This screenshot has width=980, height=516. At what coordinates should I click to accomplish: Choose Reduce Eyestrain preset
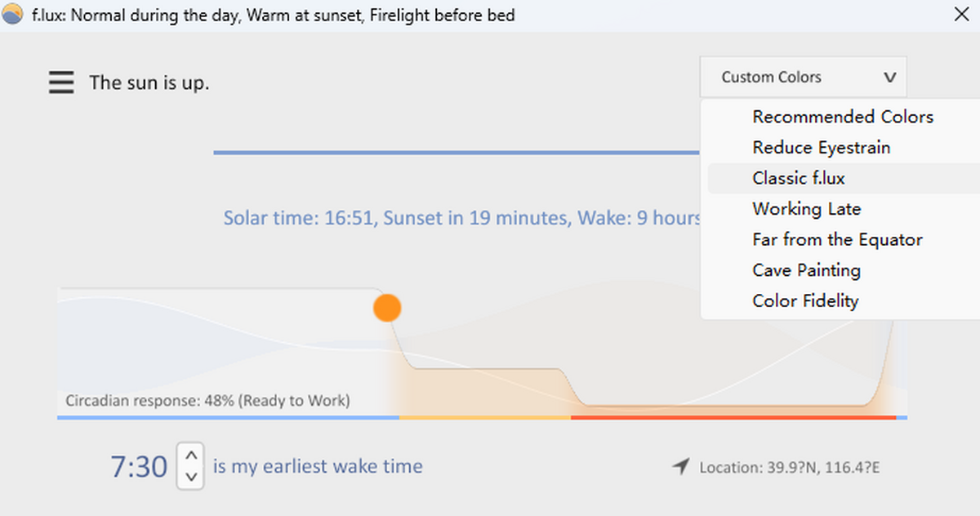[x=821, y=148]
